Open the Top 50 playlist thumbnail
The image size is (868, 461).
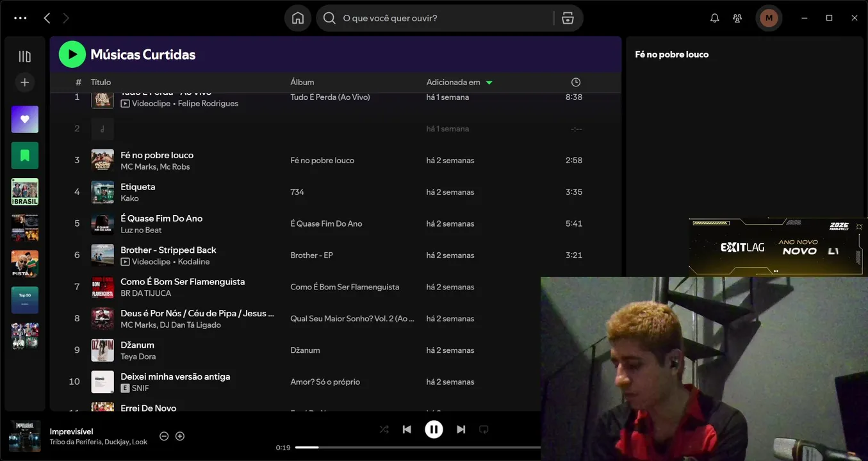(25, 300)
